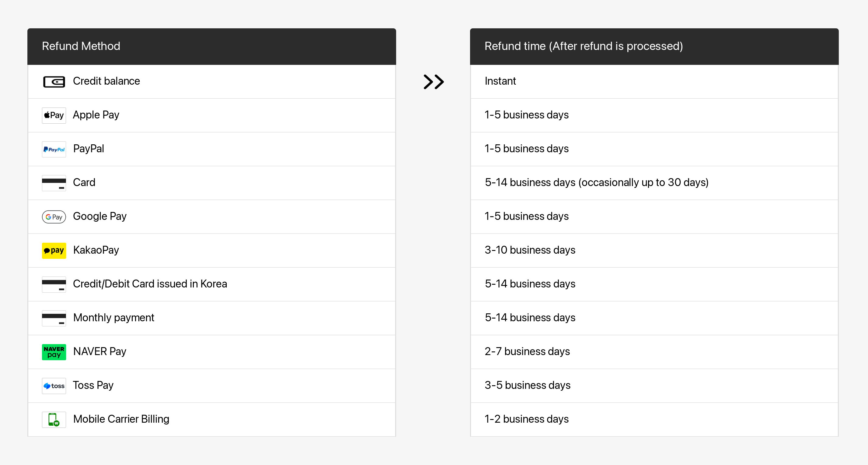The width and height of the screenshot is (868, 465).
Task: Click the Credit balance wallet icon
Action: point(54,82)
